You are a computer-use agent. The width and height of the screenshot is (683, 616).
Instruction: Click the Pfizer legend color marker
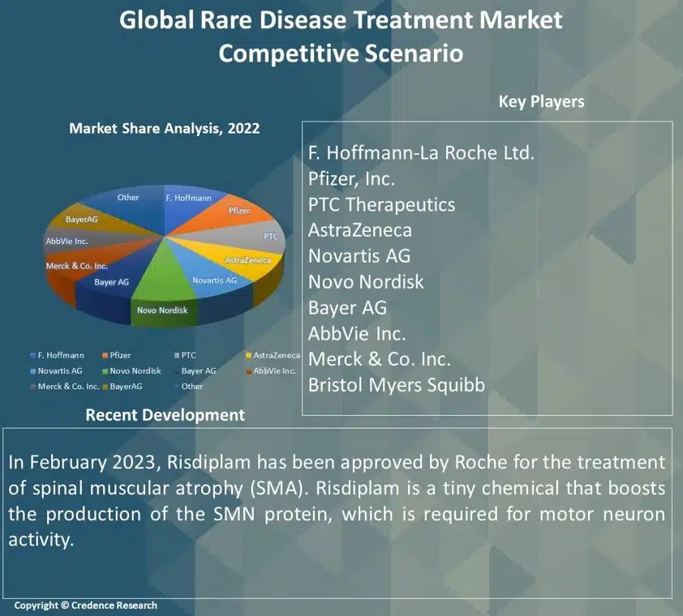(105, 356)
